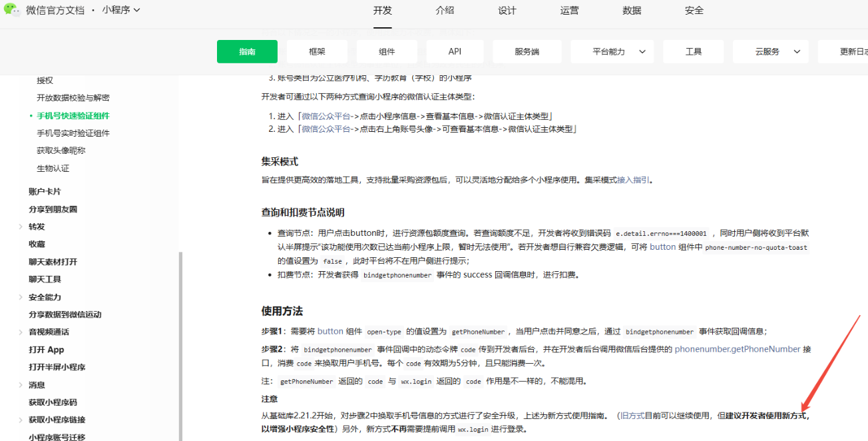The image size is (868, 441).
Task: Select the API sub-navigation button
Action: point(455,51)
